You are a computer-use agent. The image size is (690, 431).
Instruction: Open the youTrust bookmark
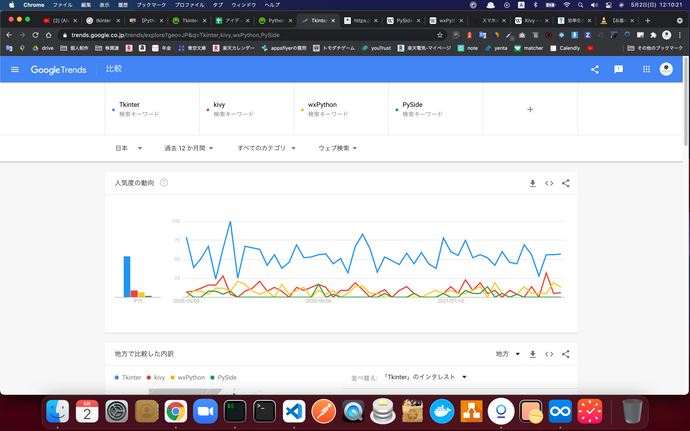[x=377, y=48]
